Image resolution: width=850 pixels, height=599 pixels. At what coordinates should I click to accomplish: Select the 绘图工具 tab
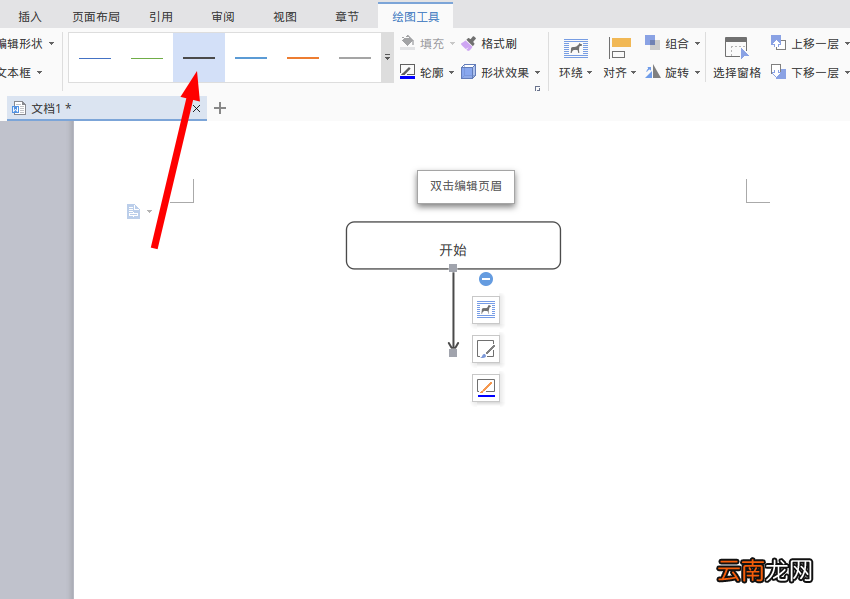pyautogui.click(x=416, y=17)
